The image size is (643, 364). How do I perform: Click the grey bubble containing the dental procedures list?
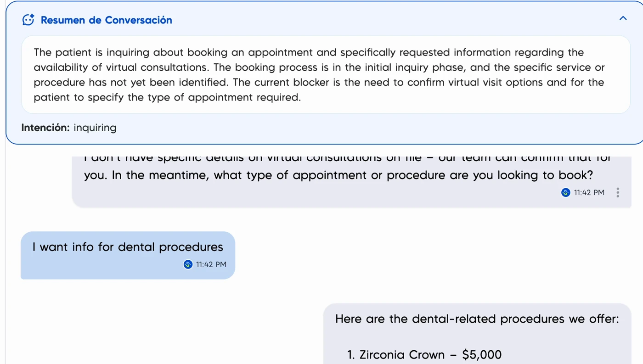tap(477, 334)
